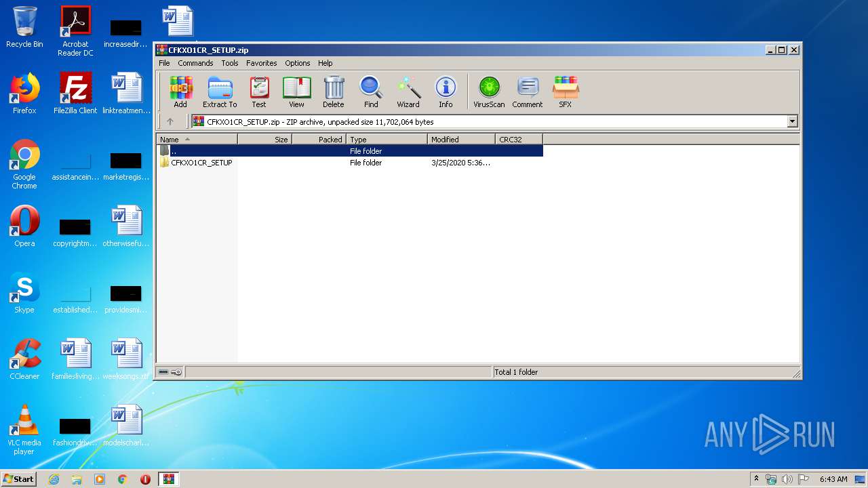This screenshot has width=868, height=488.
Task: Click the 6:43 AM clock
Action: (x=833, y=479)
